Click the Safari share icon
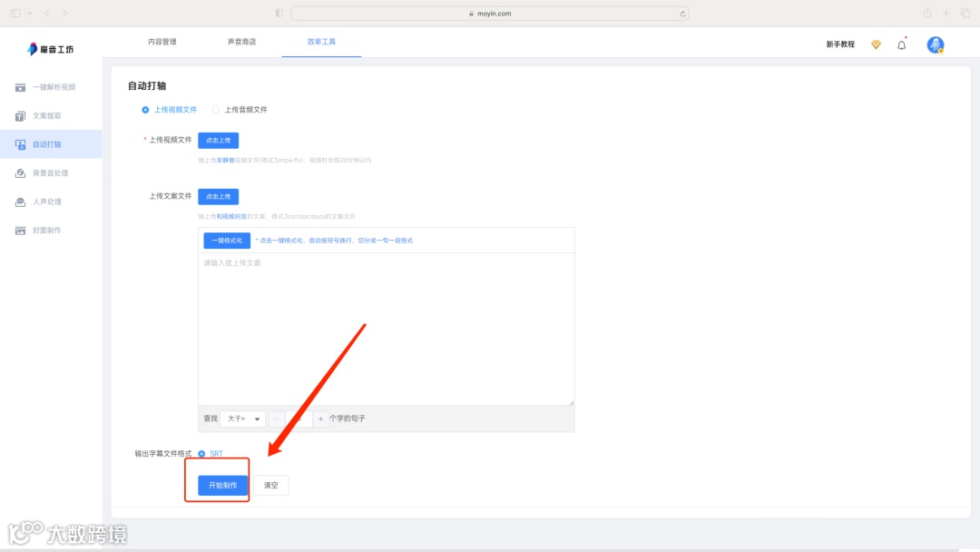 [927, 13]
